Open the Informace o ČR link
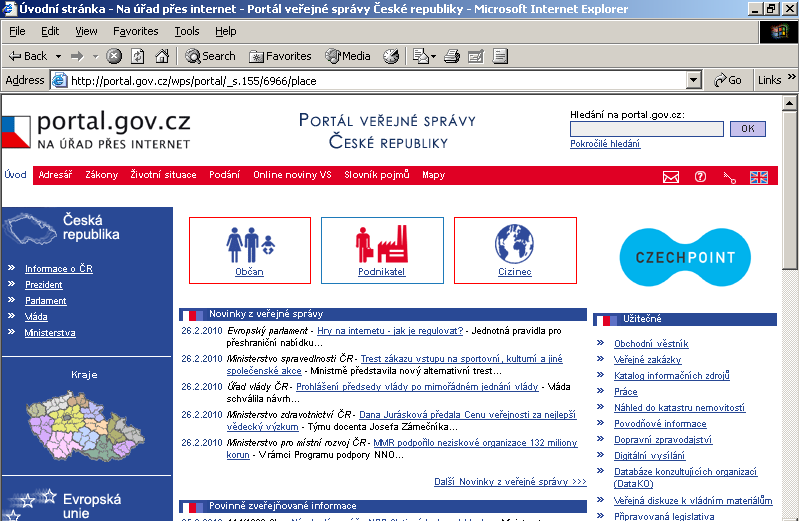Image resolution: width=799 pixels, height=521 pixels. pos(59,269)
